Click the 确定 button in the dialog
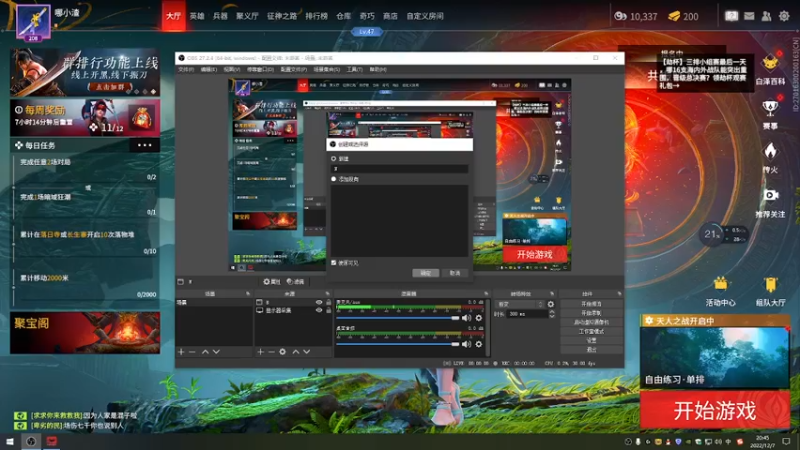800x450 pixels. click(x=426, y=273)
